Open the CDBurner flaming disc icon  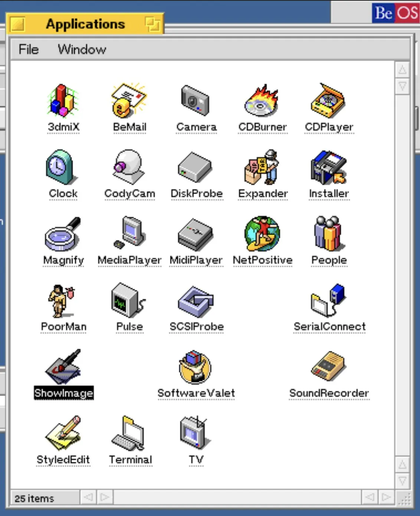point(262,101)
